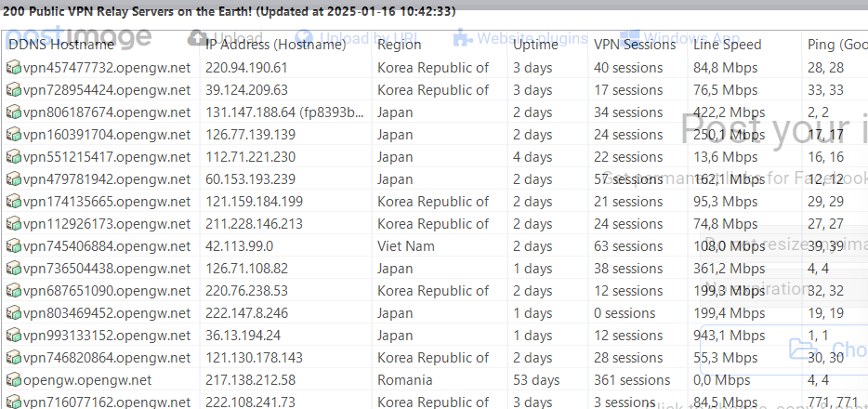Click server icon beside vpn160391704.opengw.net
Viewport: 868px width, 409px height.
(14, 135)
